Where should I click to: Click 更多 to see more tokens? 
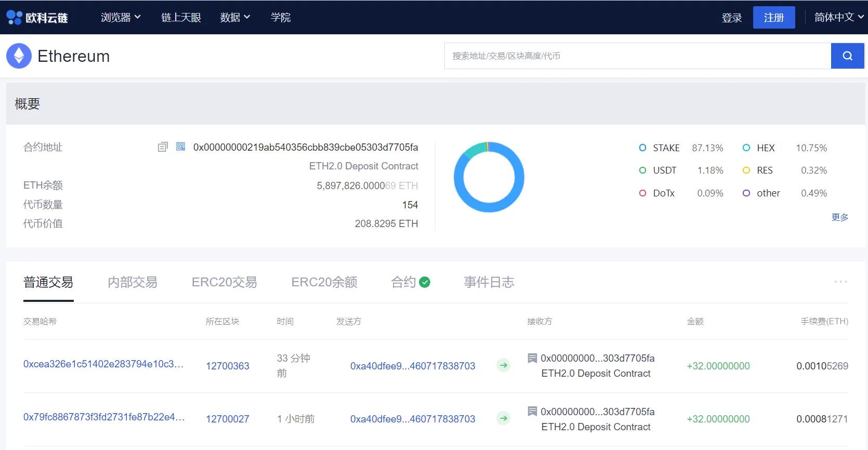tap(840, 217)
